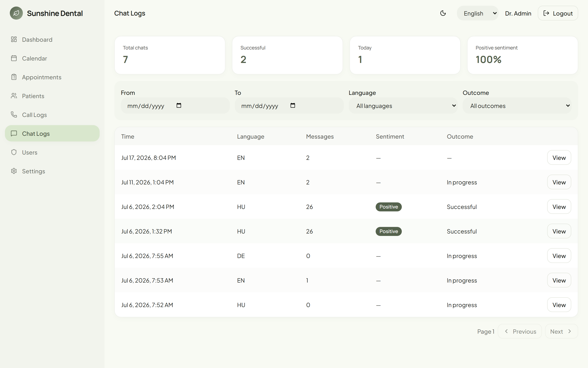Click the Outcome column header
Image resolution: width=588 pixels, height=368 pixels.
tap(460, 137)
